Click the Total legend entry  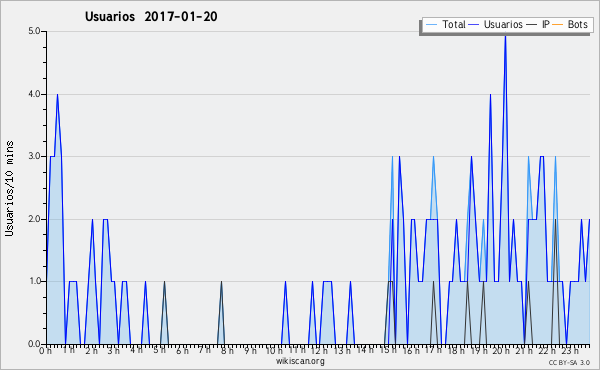click(446, 24)
